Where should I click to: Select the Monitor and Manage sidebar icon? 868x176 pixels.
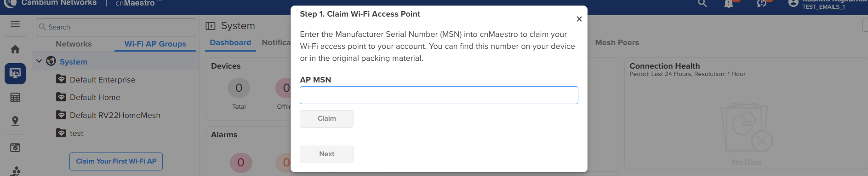coord(15,74)
